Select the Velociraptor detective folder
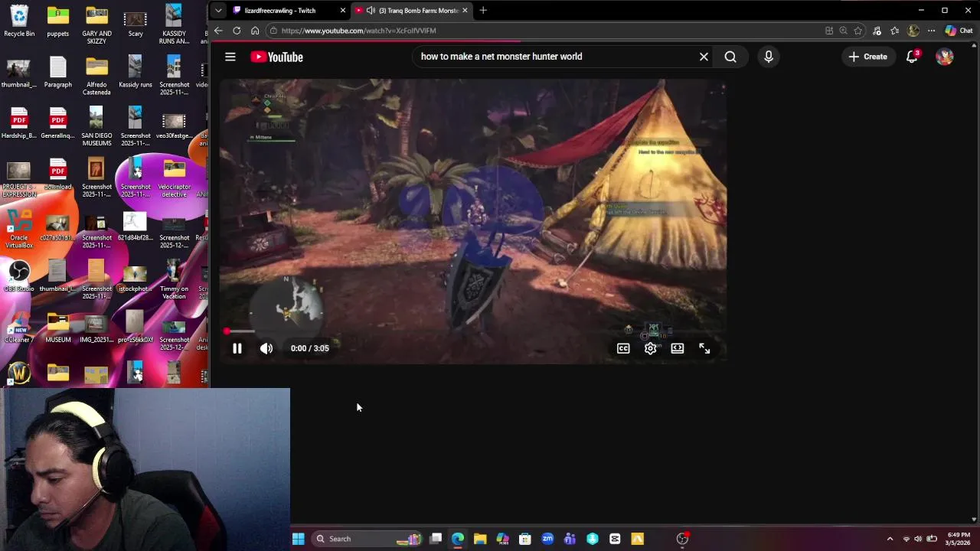 (x=175, y=178)
